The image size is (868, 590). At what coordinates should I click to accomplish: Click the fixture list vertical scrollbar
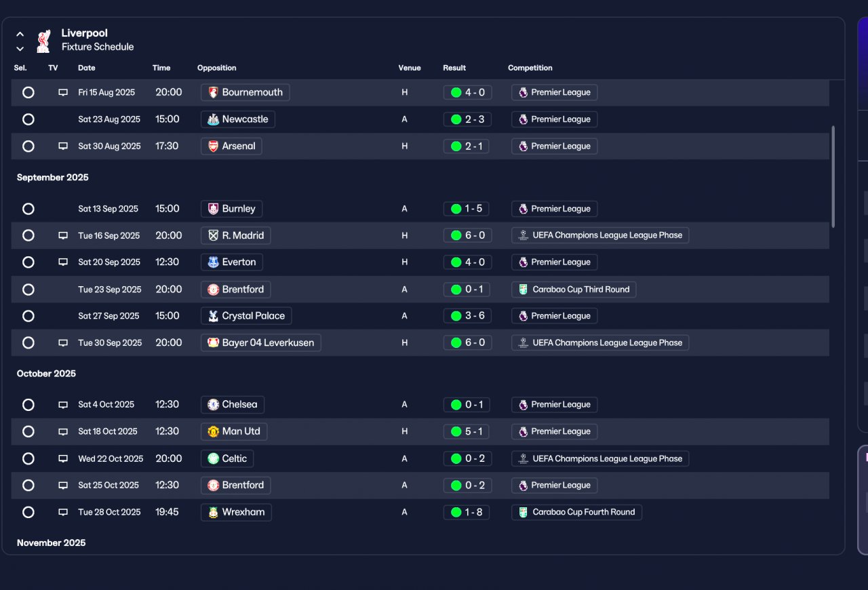click(833, 176)
